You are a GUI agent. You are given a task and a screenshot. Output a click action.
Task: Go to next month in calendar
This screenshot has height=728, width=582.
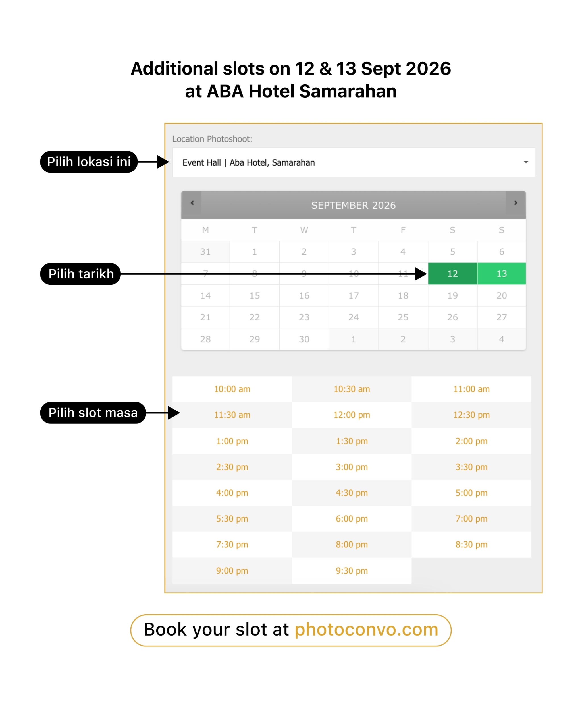(515, 203)
